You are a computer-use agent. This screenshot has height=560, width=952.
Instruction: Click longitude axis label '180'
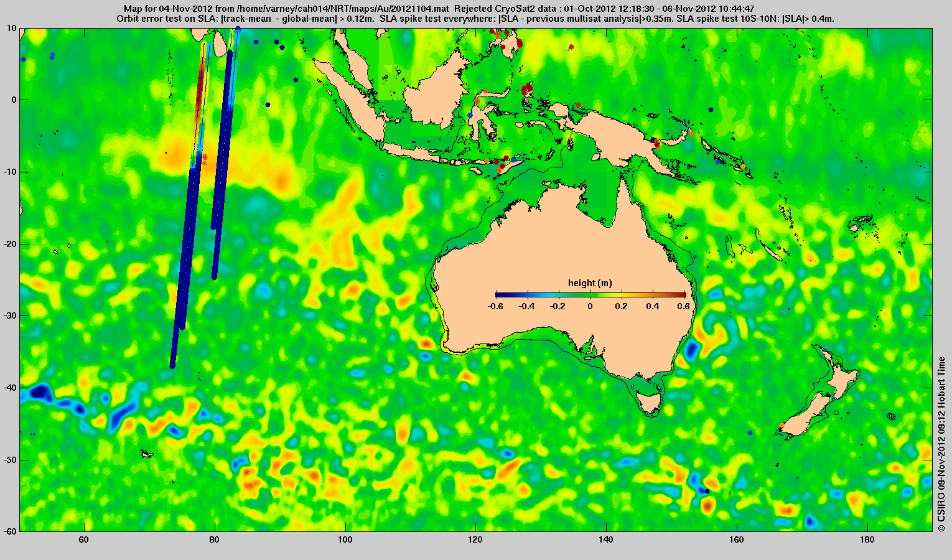click(867, 540)
